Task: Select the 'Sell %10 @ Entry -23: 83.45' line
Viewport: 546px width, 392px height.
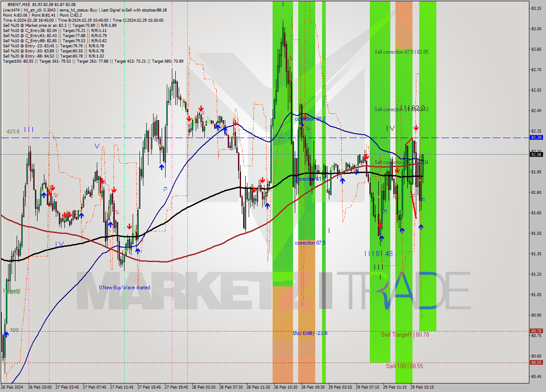Action: coord(53,46)
